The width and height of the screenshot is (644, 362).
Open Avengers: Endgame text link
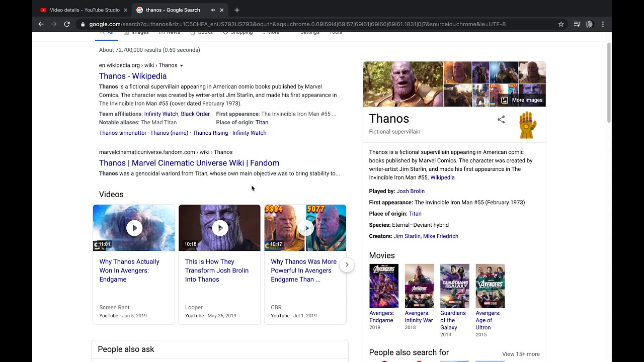coord(382,317)
